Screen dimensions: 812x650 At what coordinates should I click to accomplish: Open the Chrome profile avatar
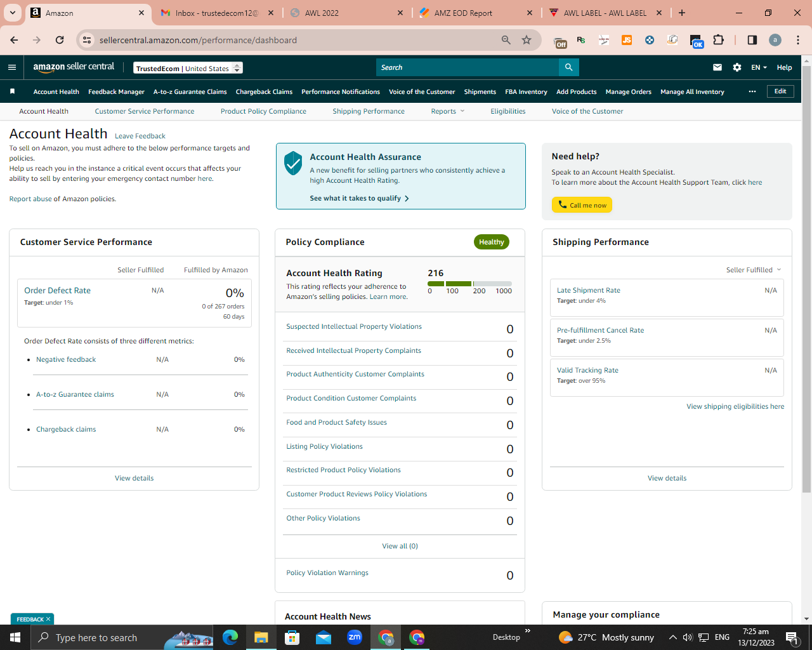coord(775,40)
